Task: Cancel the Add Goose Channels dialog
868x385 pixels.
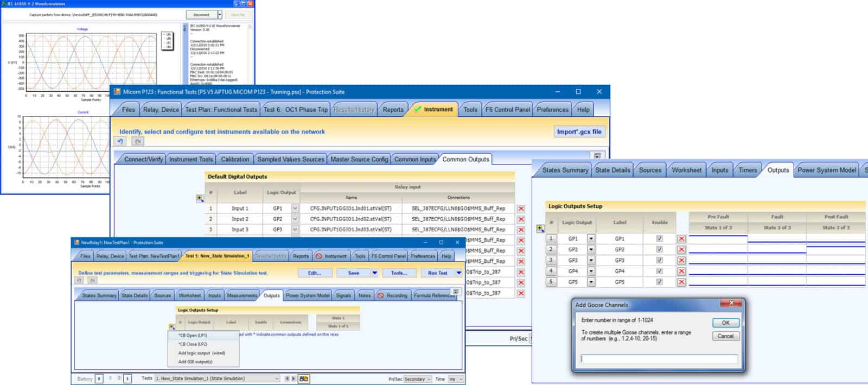Action: (726, 336)
